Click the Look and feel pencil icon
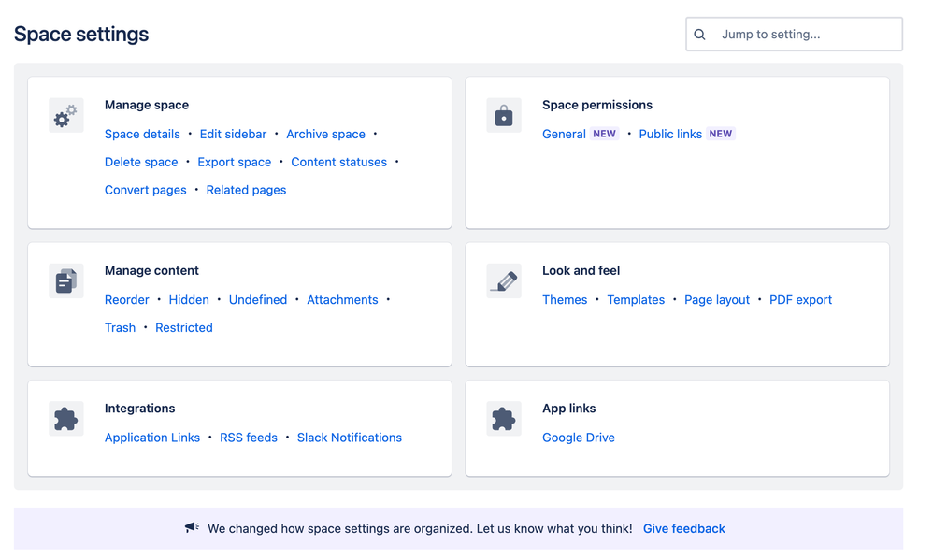The image size is (933, 560). coord(503,280)
